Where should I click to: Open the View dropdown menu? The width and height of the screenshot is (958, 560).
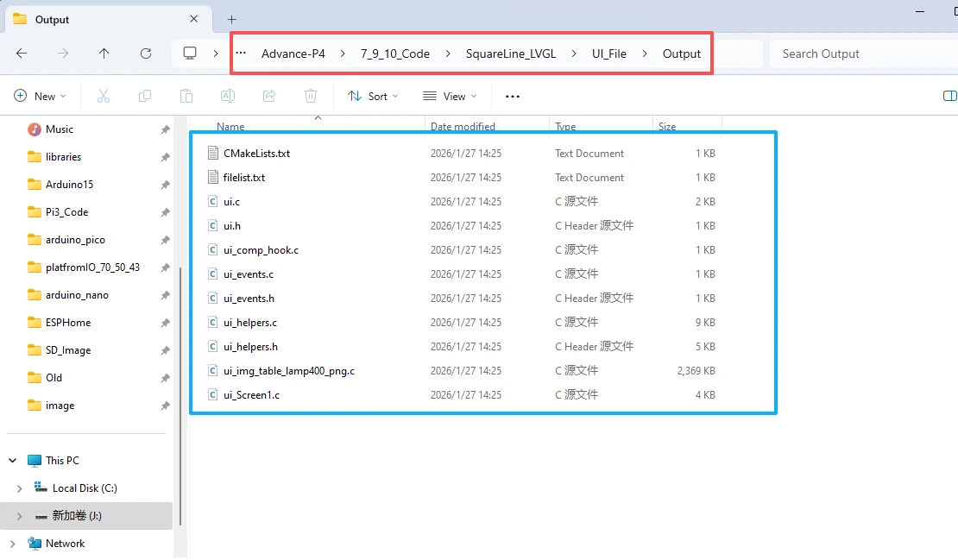(449, 96)
